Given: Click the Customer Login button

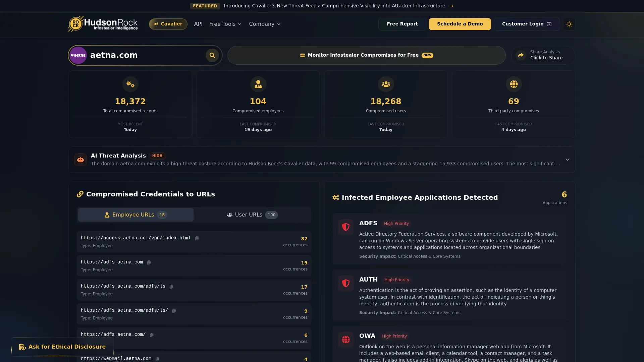Looking at the screenshot, I should (527, 24).
